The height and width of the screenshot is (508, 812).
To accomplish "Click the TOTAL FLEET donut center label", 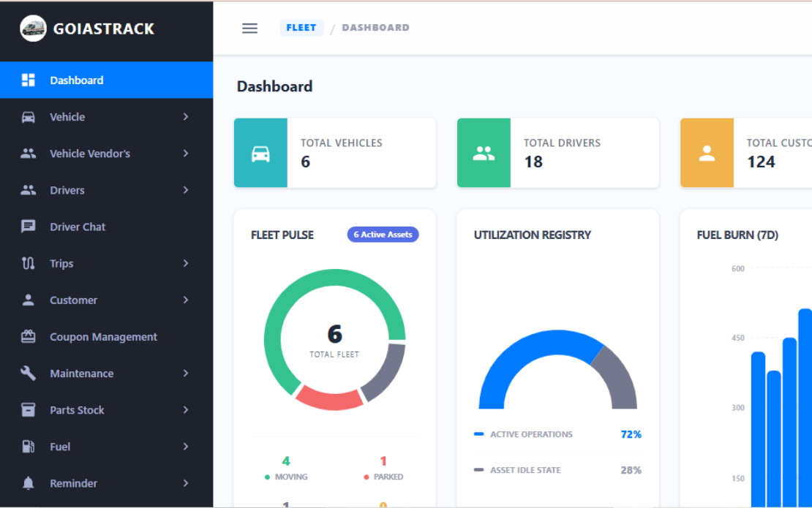I will pos(334,355).
